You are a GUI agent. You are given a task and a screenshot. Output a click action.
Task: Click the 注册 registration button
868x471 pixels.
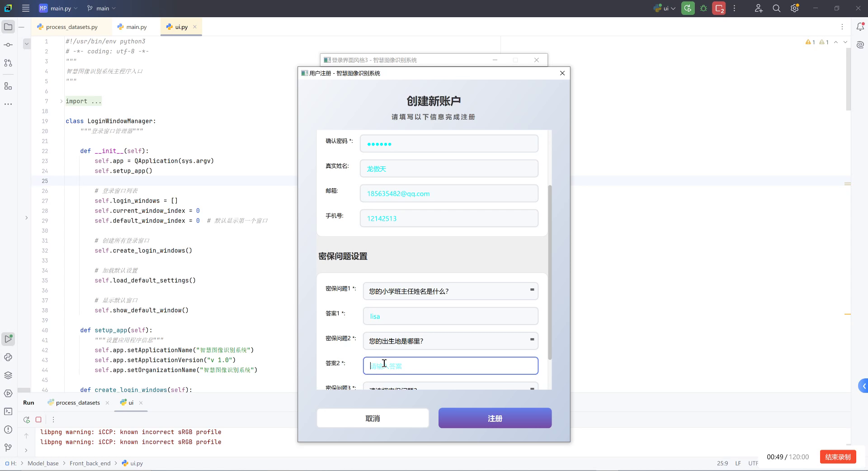coord(495,418)
